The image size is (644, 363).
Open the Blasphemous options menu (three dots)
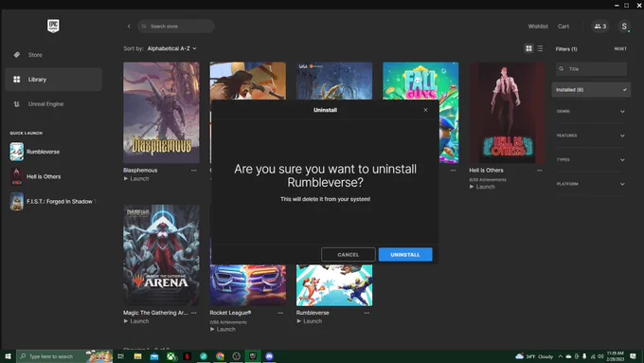pyautogui.click(x=193, y=171)
